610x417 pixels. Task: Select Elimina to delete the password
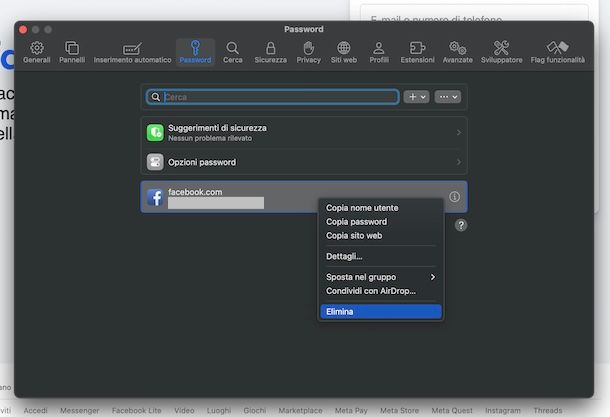click(x=381, y=312)
